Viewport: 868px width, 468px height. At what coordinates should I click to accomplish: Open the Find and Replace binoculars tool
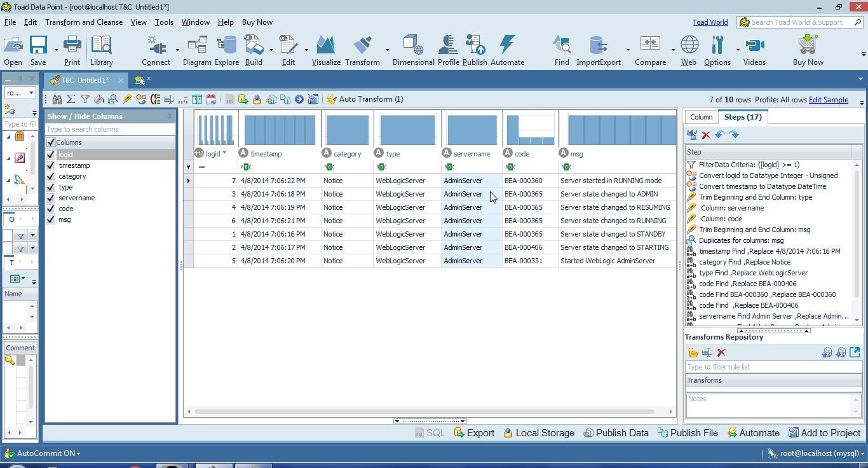coord(57,99)
